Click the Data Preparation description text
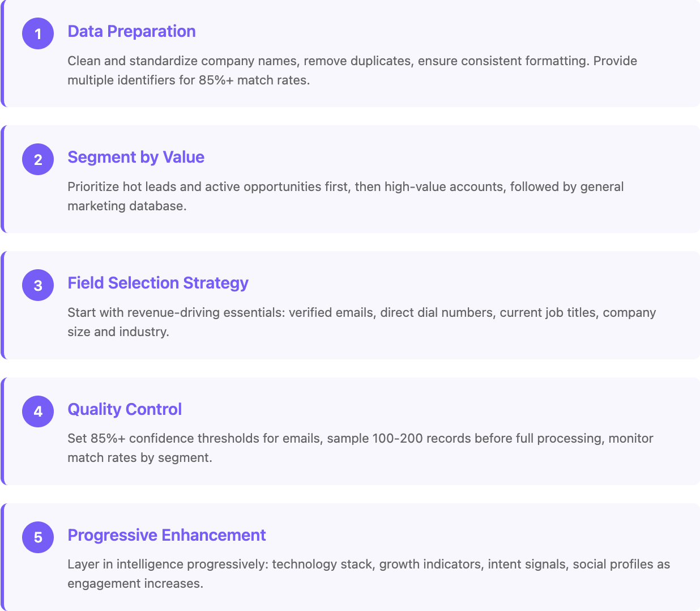Screen dimensions: 700x611 click(352, 70)
